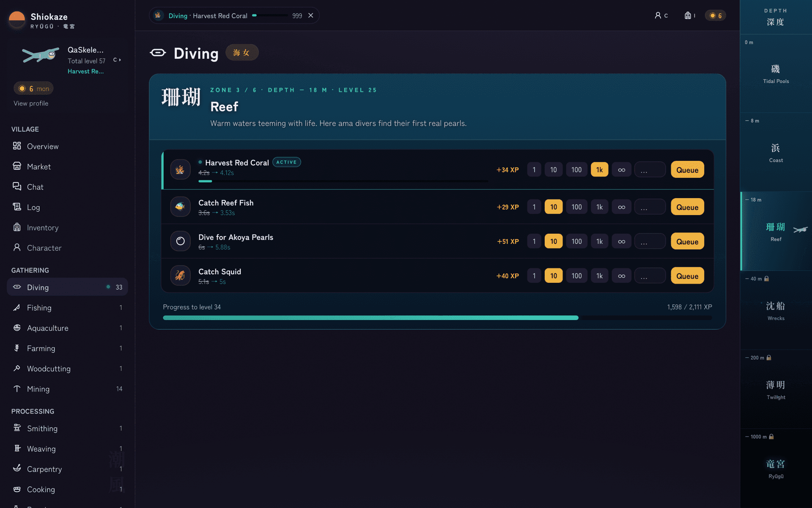The image size is (812, 508).
Task: Enter custom quantity for Catch Reef Fish
Action: click(650, 207)
